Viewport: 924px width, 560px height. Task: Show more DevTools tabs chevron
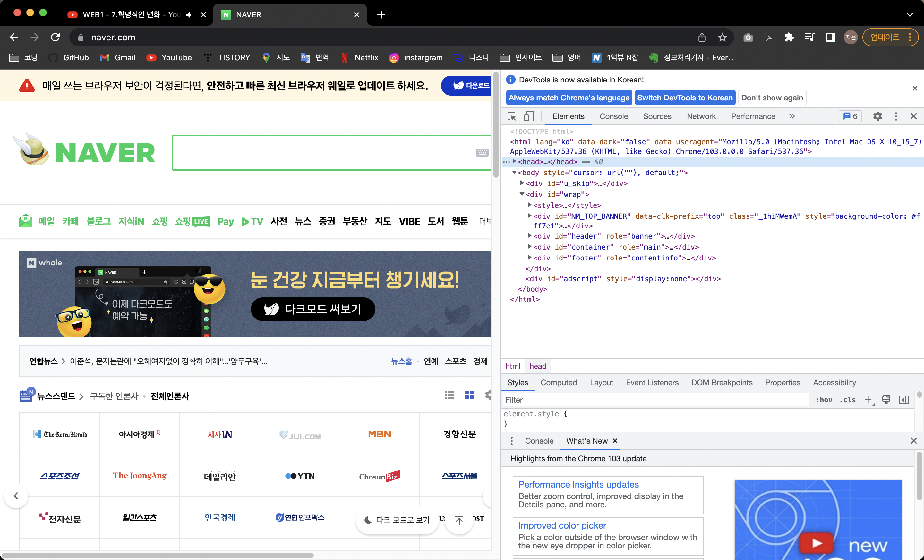(791, 116)
